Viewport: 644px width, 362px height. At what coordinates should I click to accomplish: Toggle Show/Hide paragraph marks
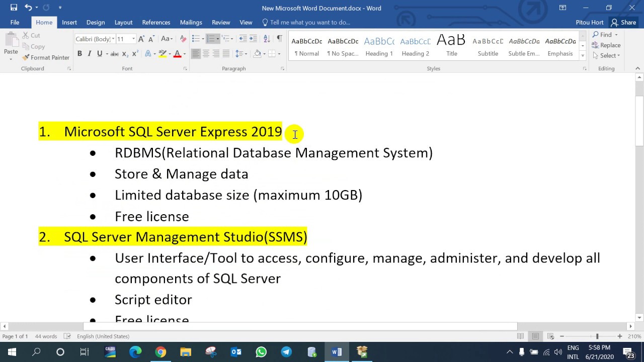(x=279, y=39)
